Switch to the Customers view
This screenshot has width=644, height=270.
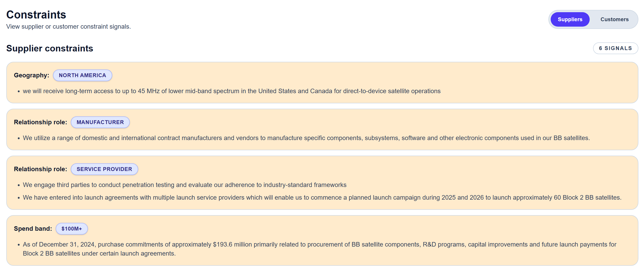(x=614, y=19)
